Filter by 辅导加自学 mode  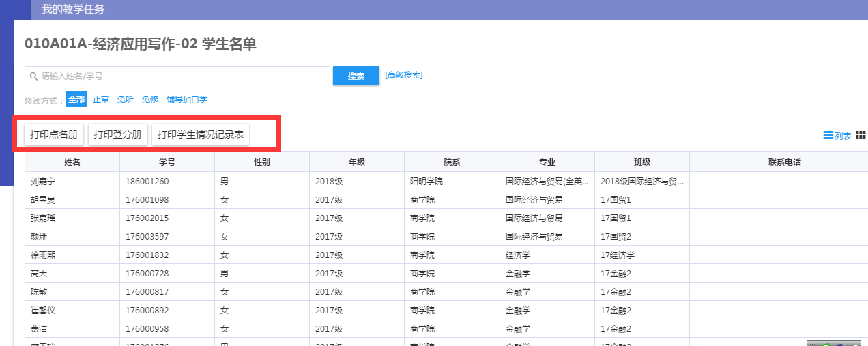[x=187, y=100]
